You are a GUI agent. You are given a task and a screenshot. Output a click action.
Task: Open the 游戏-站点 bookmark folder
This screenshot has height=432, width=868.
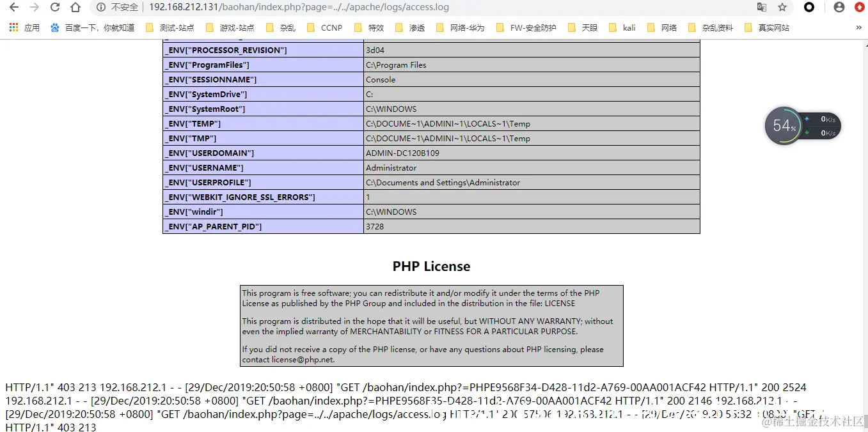(x=230, y=27)
